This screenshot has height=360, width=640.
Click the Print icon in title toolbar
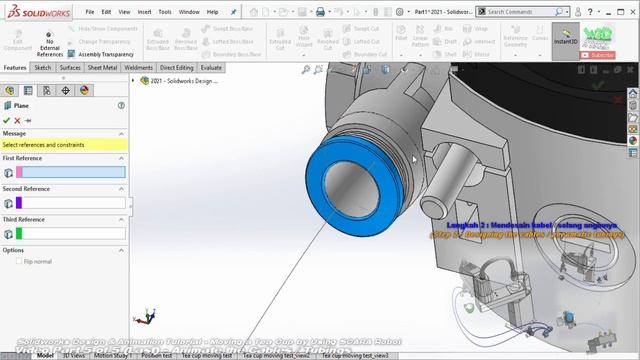click(x=320, y=12)
